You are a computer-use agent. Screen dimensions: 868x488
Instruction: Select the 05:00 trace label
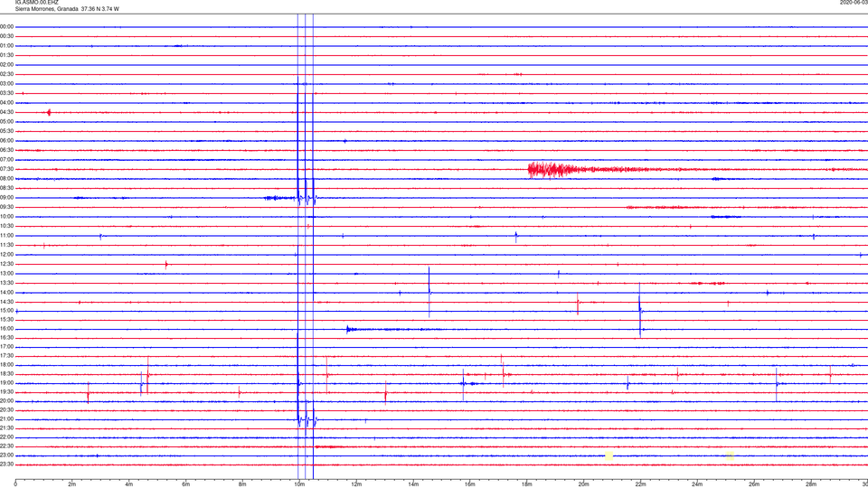[x=7, y=121]
